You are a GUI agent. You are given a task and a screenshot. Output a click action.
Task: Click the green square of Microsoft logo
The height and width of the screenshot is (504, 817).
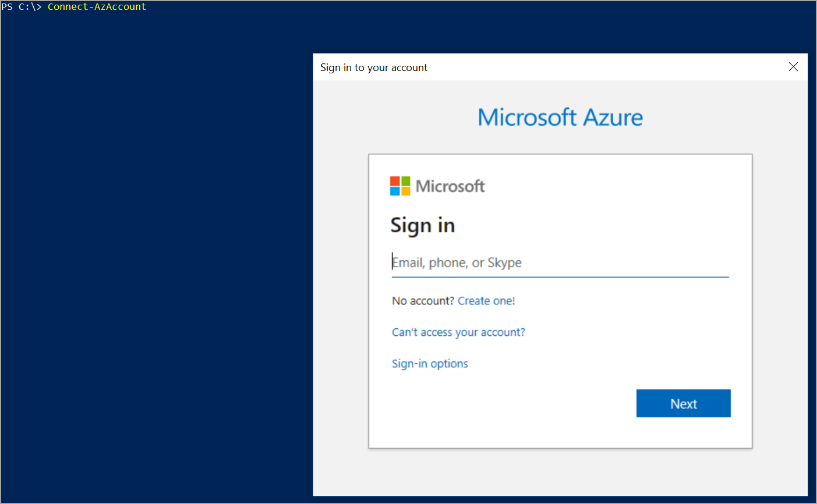(405, 181)
